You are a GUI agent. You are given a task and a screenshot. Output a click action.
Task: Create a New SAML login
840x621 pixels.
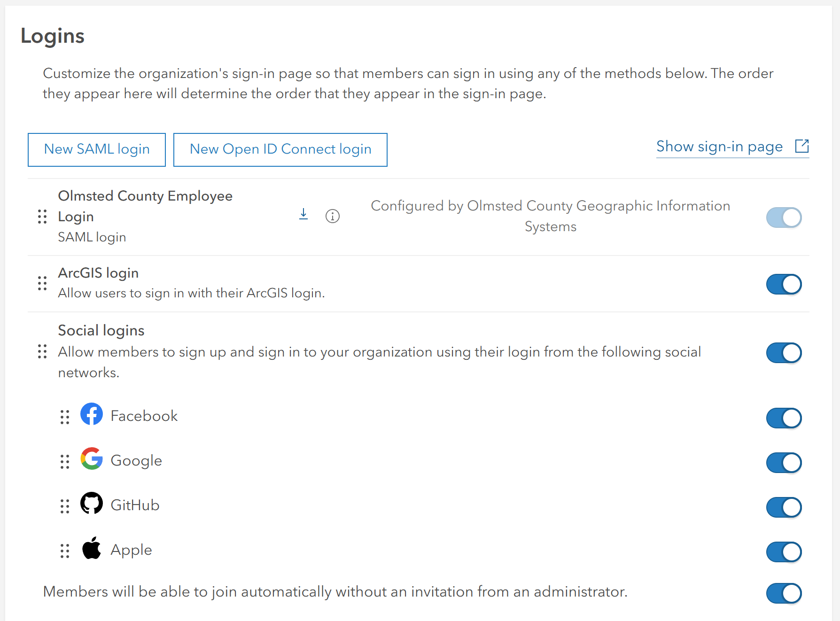coord(97,149)
